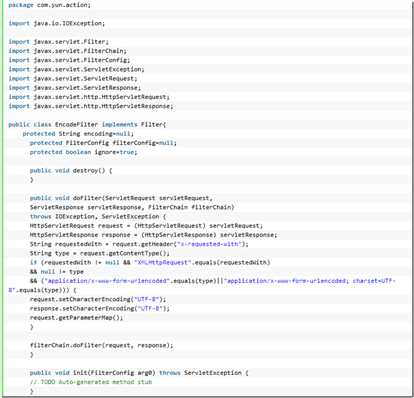Click 'import javax.servlet.Filter;' line

click(x=59, y=42)
